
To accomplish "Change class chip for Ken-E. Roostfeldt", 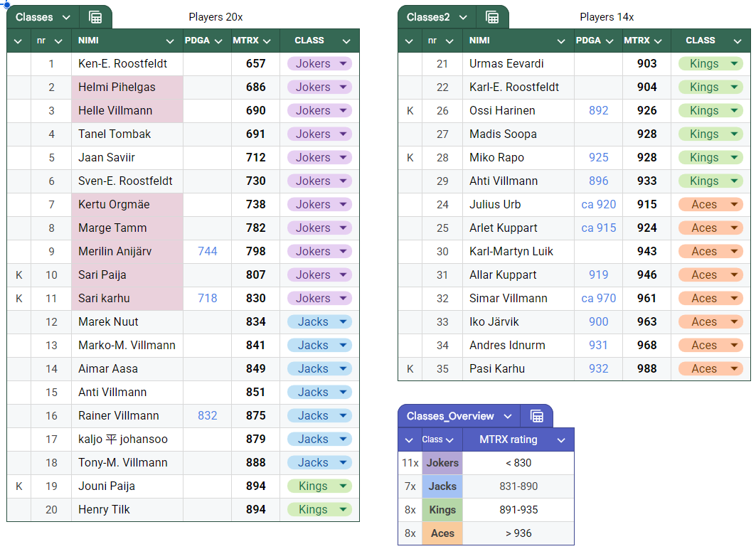I will coord(319,64).
